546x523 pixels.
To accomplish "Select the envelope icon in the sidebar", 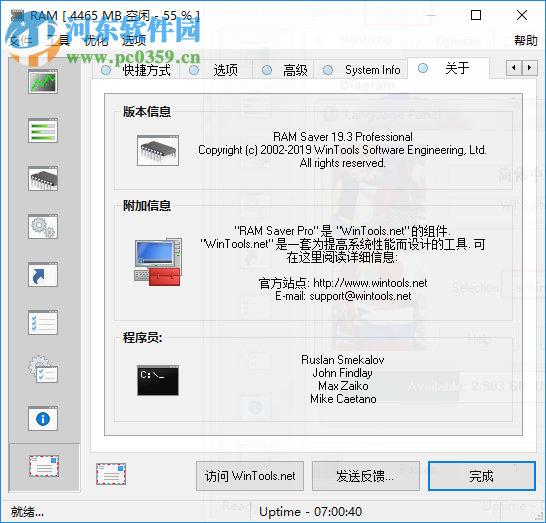I will tap(44, 466).
